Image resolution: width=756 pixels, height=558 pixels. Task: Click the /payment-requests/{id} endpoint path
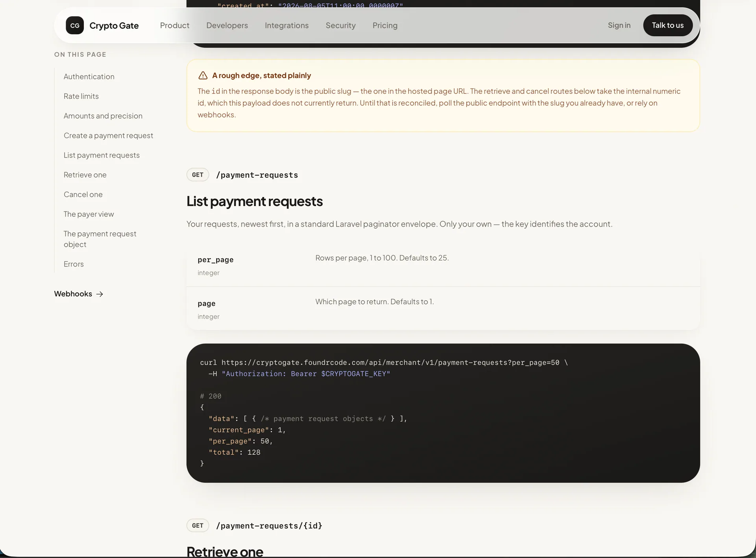click(x=269, y=526)
